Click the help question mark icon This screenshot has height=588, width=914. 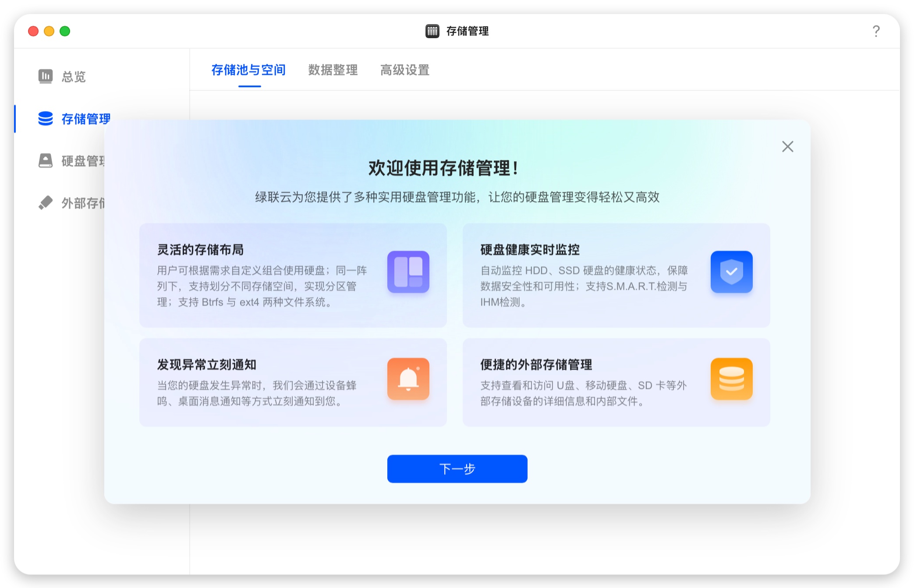tap(876, 31)
